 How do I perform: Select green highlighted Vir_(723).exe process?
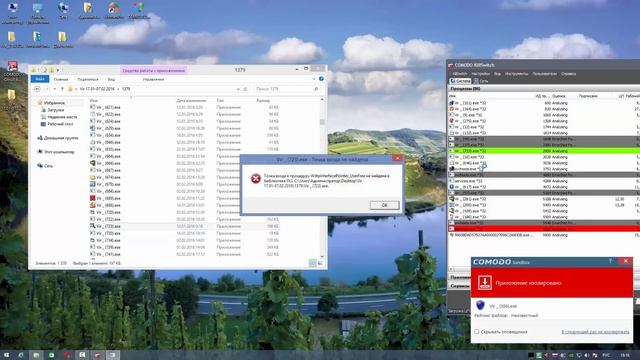[x=544, y=151]
